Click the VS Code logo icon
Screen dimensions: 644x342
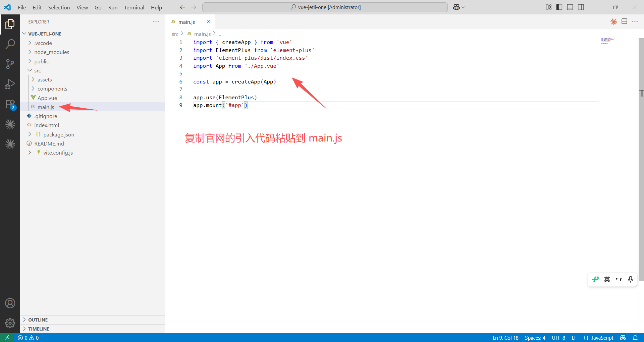click(x=7, y=7)
